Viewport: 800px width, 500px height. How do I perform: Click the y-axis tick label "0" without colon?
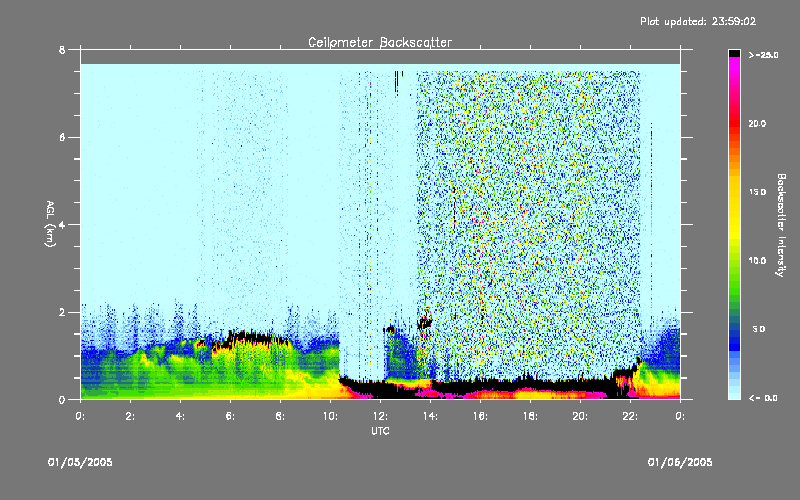pyautogui.click(x=62, y=400)
